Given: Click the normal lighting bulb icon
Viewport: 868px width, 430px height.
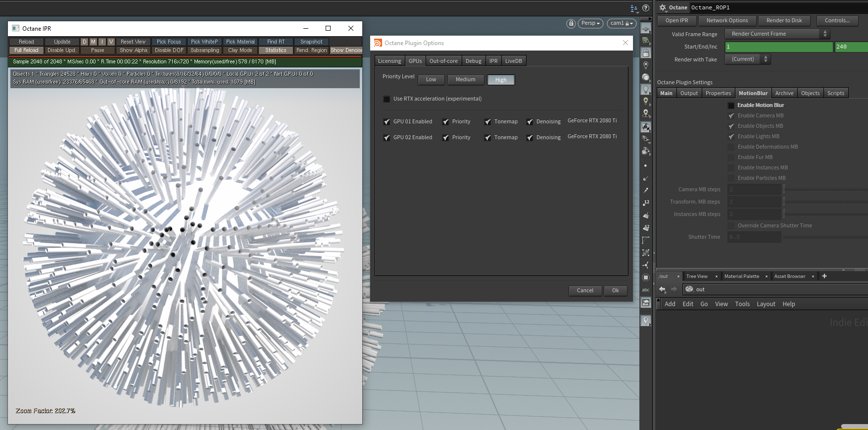Looking at the screenshot, I should [646, 89].
